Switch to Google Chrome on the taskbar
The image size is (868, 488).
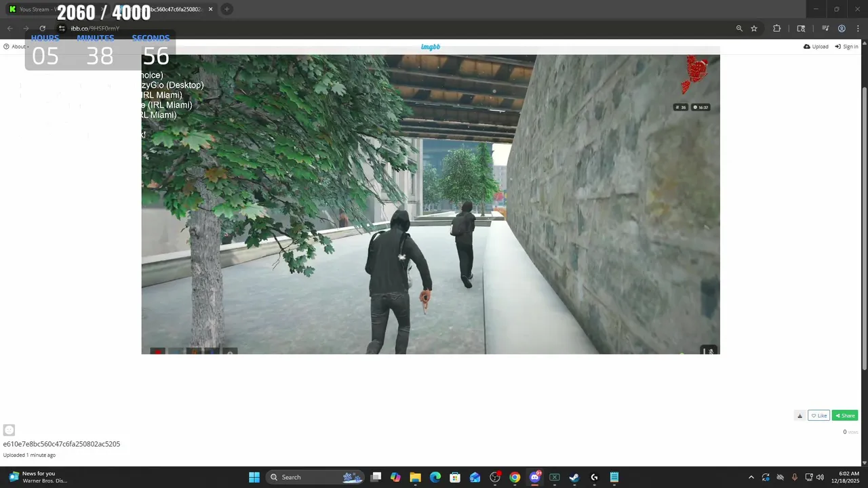[515, 477]
